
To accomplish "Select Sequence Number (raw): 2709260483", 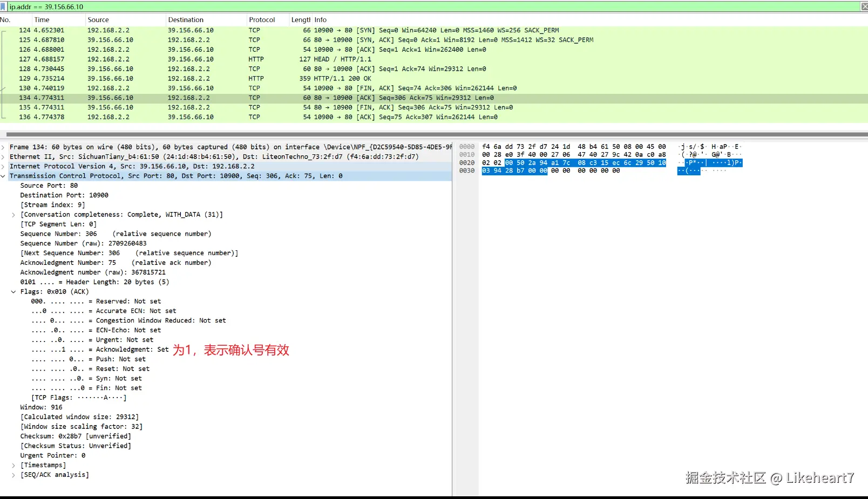I will click(x=84, y=244).
